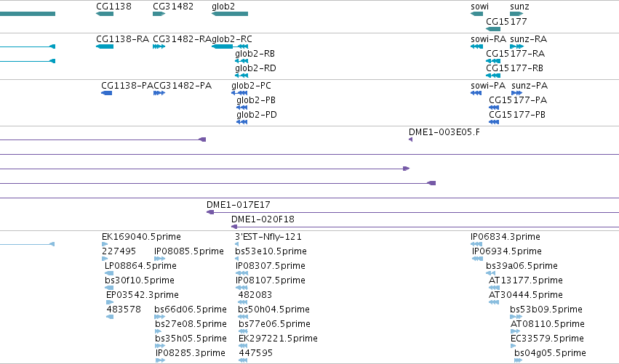Click EST EP03542.3prime label
The width and height of the screenshot is (619, 364).
pos(143,296)
